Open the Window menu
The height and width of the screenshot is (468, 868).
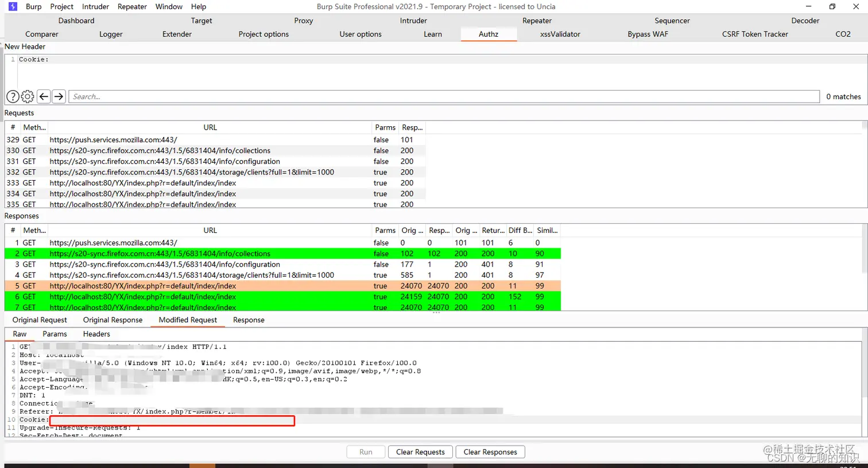pos(169,6)
